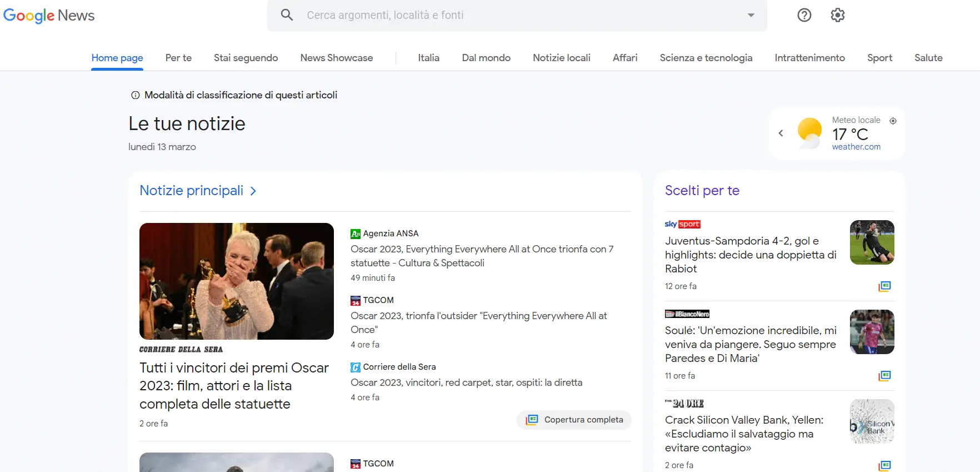Open full coverage icon for Juventus-Sampdoria article

click(884, 286)
